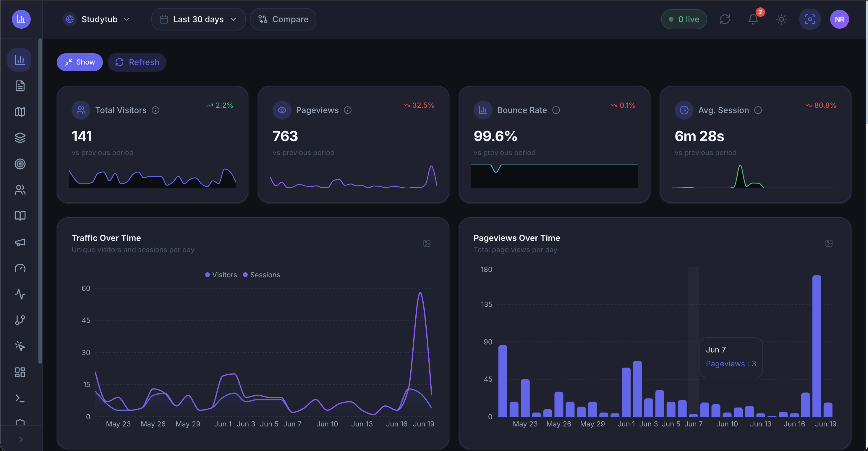The width and height of the screenshot is (868, 451).
Task: Expand the sidebar with bottom chevron
Action: 21,439
